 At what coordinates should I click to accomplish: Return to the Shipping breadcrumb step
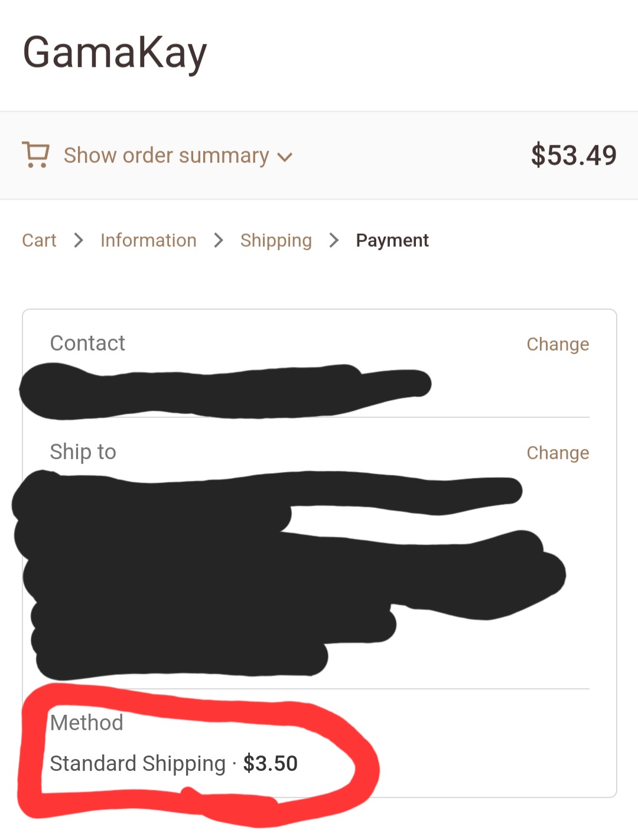tap(276, 240)
